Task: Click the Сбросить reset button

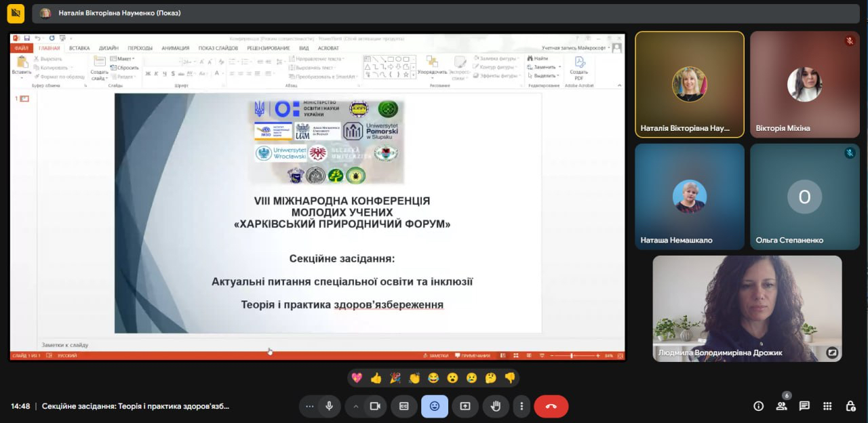Action: point(125,68)
